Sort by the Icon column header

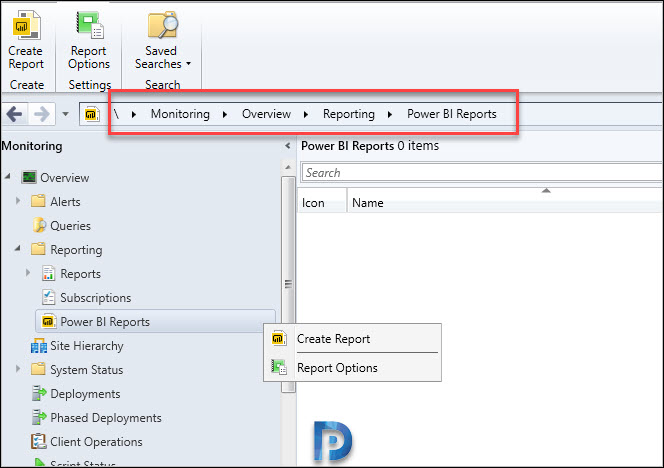[322, 200]
